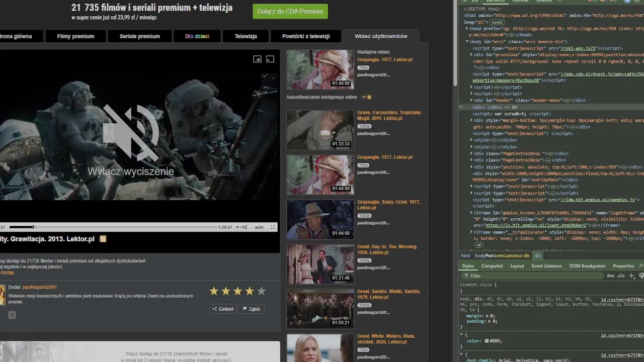
Task: Switch to the Computed tab
Action: (492, 266)
